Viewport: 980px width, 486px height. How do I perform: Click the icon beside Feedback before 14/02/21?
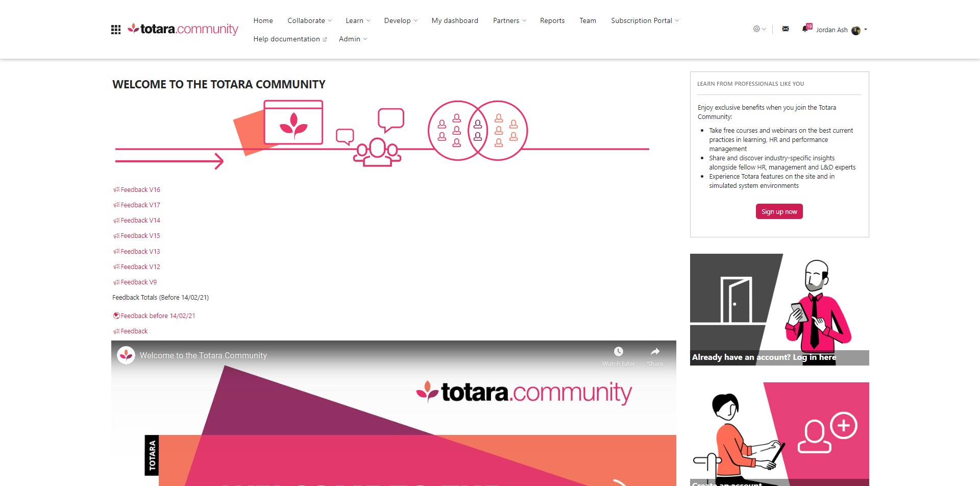click(116, 315)
